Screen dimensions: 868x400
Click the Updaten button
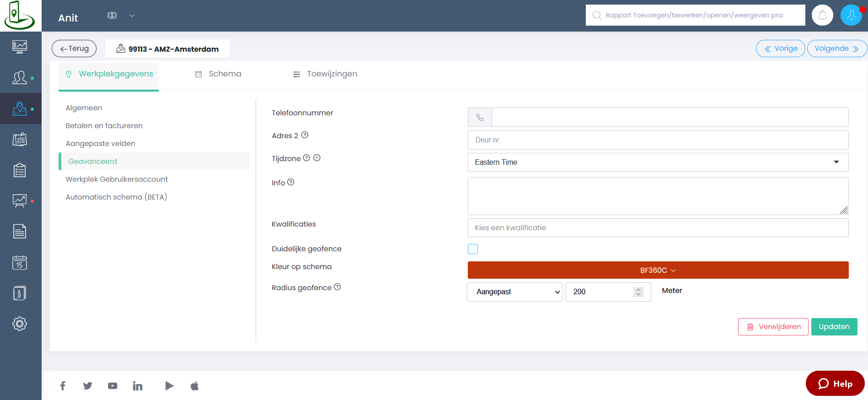click(834, 327)
